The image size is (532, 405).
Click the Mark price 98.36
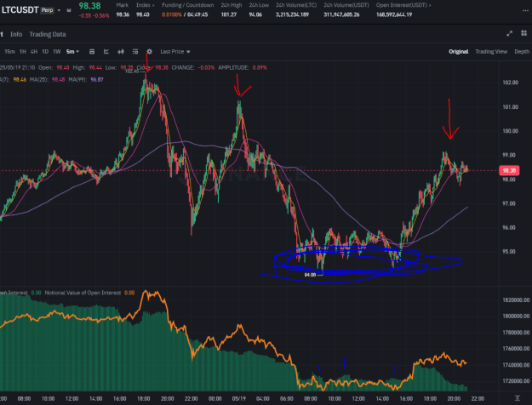(x=123, y=14)
